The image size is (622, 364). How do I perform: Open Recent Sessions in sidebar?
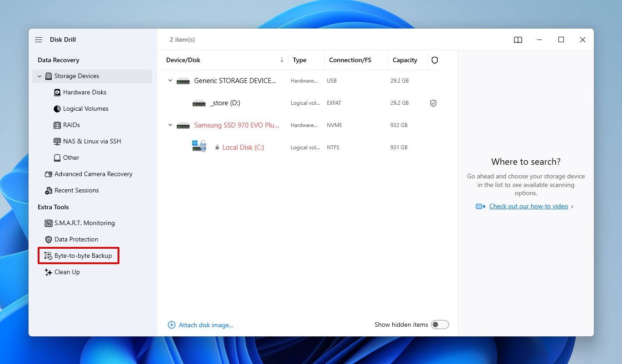tap(77, 191)
